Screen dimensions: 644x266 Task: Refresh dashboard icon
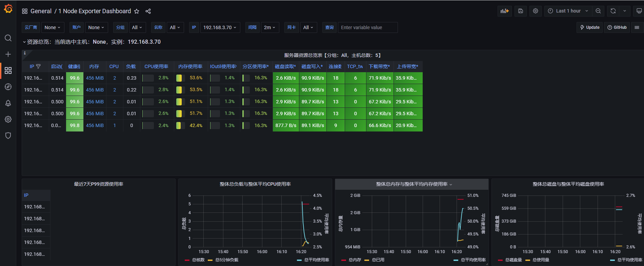pos(613,11)
